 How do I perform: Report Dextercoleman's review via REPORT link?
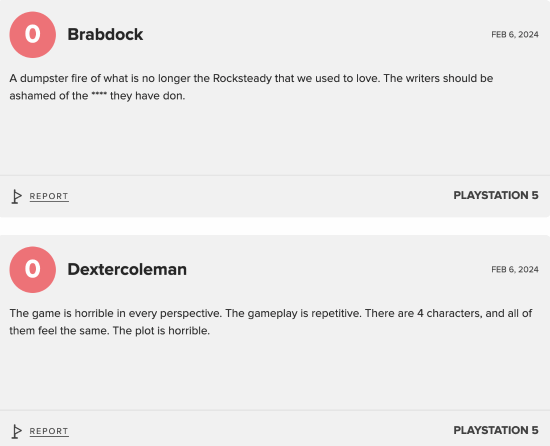(x=49, y=431)
